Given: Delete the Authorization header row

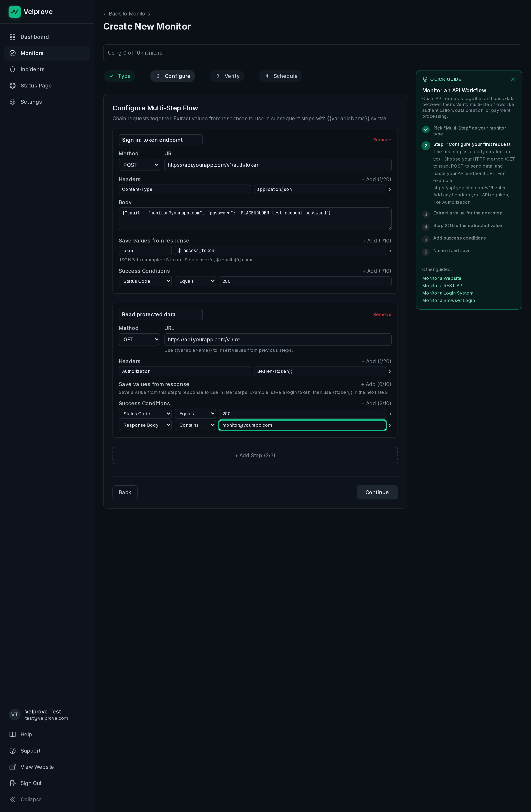Looking at the screenshot, I should point(390,371).
